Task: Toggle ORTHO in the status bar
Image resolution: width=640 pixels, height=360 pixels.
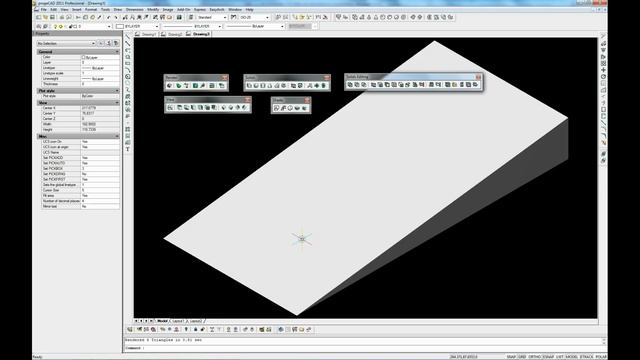Action: (534, 357)
